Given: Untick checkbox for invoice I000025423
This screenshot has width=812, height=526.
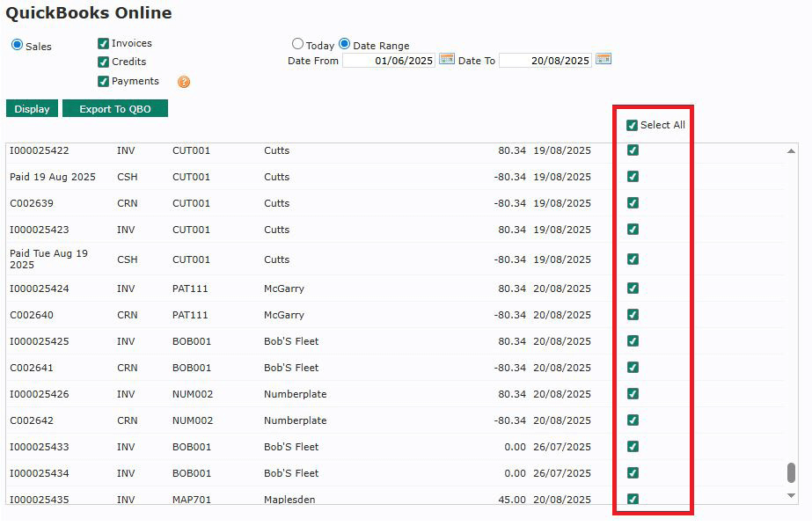Looking at the screenshot, I should click(x=633, y=230).
